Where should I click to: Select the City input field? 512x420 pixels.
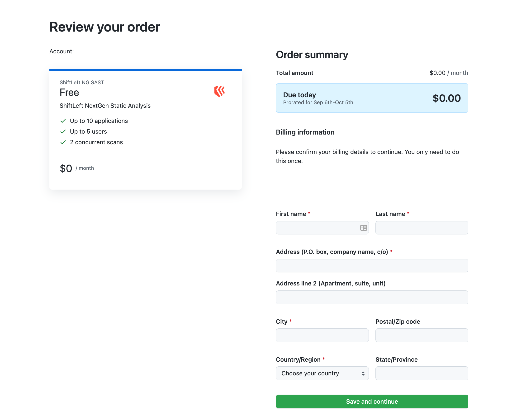point(322,335)
